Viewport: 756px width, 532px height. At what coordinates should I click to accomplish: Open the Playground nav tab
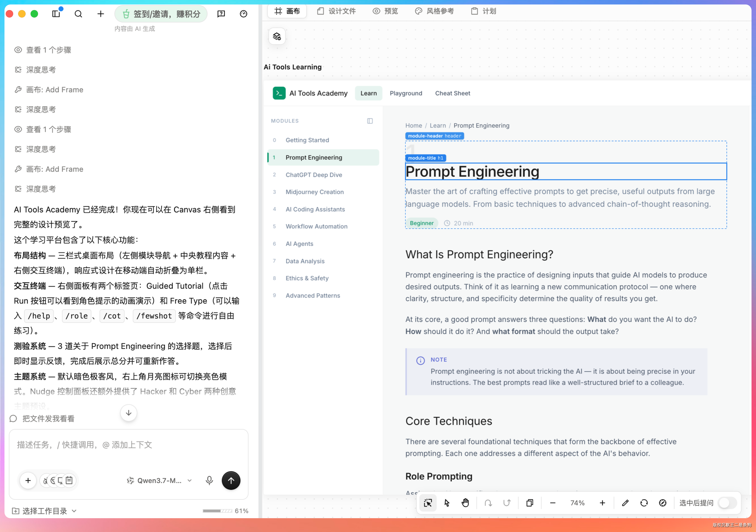coord(406,93)
